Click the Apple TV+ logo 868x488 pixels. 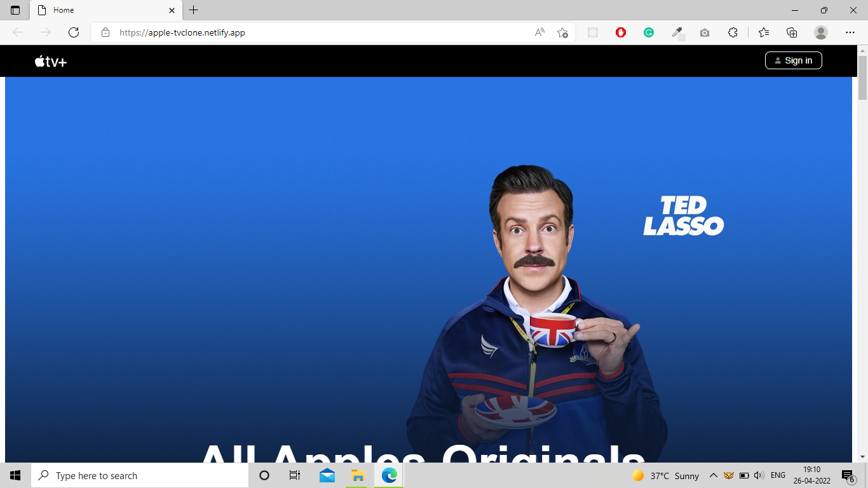pos(51,61)
